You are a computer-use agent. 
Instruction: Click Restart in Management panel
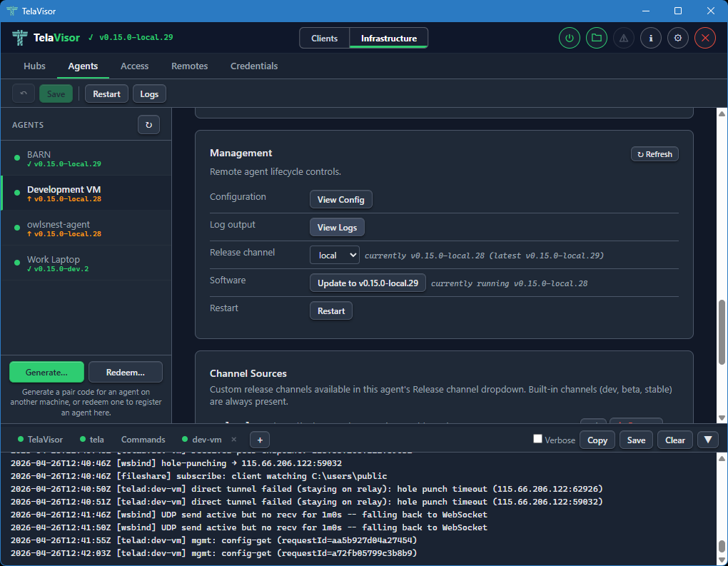(331, 310)
